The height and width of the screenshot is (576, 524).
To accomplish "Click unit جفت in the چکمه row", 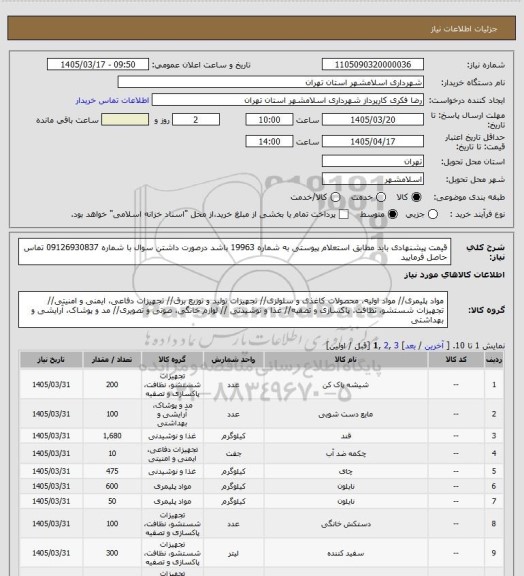I will click(233, 453).
